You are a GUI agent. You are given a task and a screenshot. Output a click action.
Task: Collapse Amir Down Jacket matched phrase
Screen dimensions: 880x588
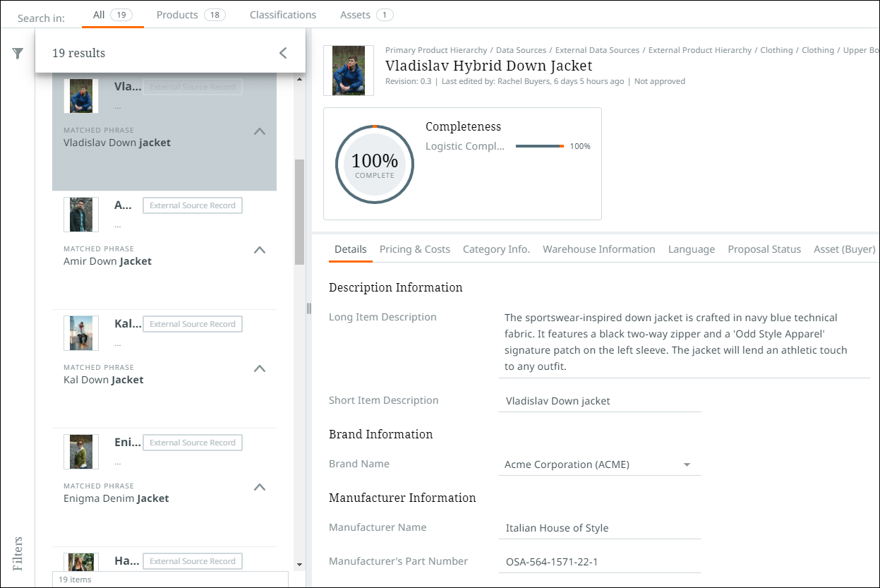pyautogui.click(x=260, y=250)
